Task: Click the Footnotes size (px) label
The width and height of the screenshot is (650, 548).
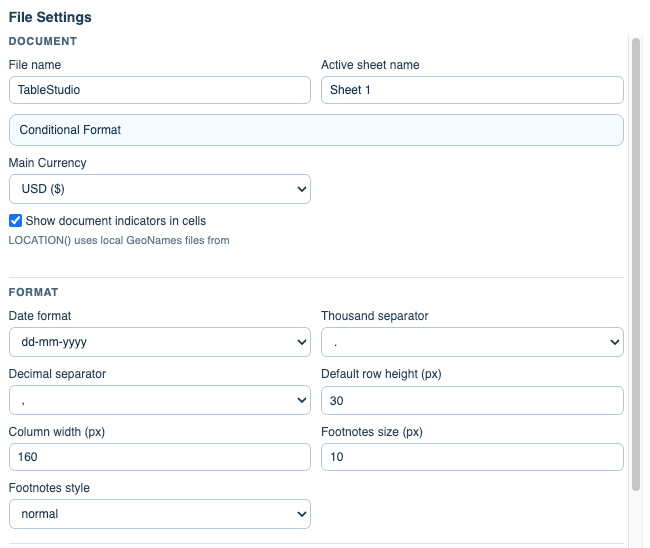Action: pyautogui.click(x=372, y=432)
